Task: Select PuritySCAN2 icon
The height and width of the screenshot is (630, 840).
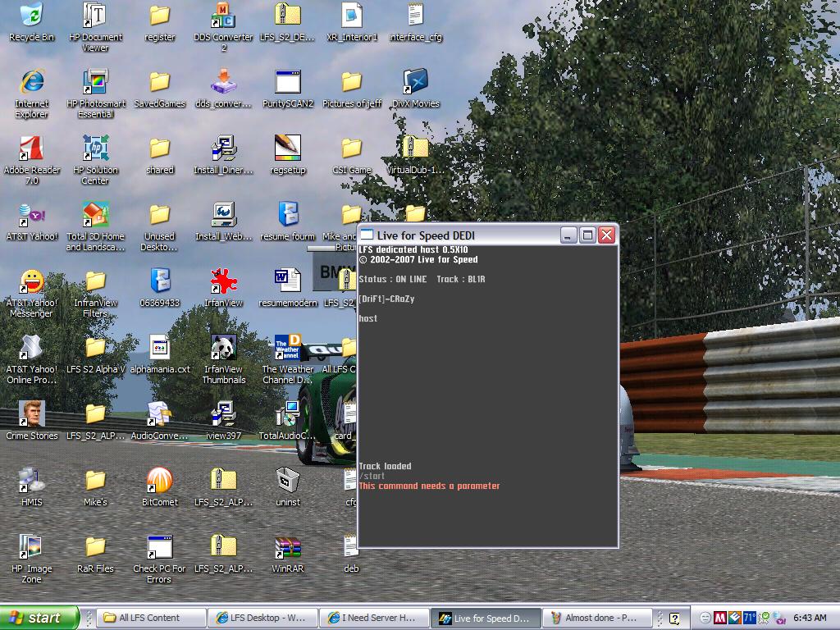Action: point(288,81)
